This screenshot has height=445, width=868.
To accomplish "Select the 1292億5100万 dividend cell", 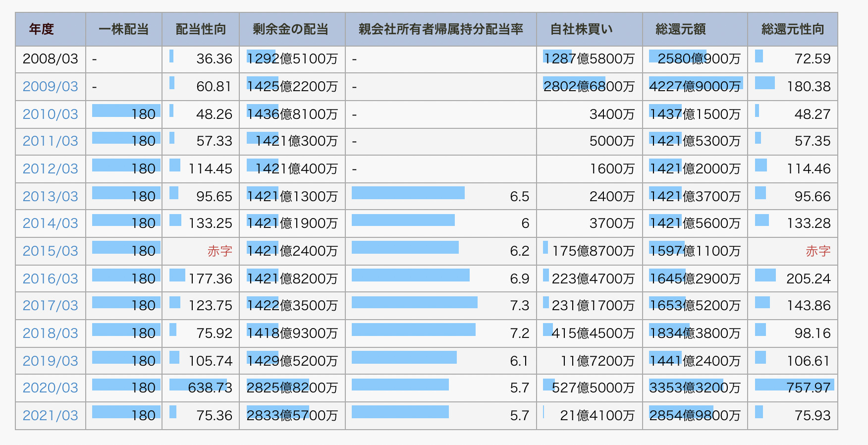I will (292, 59).
